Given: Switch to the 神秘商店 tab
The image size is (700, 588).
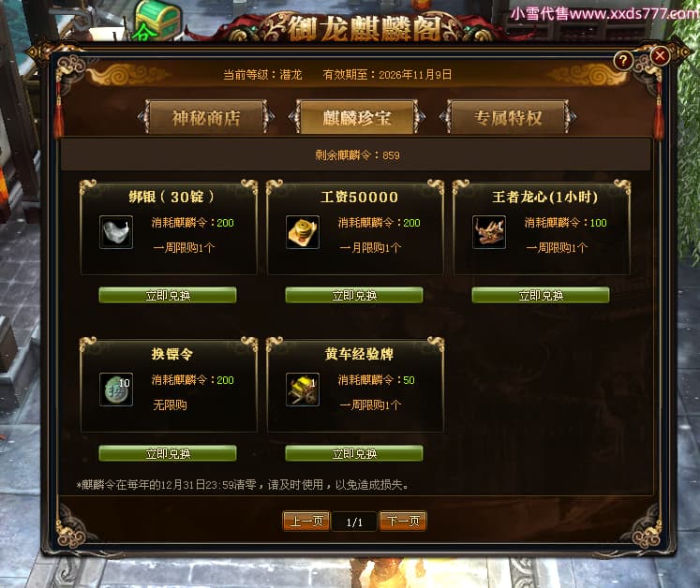Looking at the screenshot, I should tap(206, 118).
